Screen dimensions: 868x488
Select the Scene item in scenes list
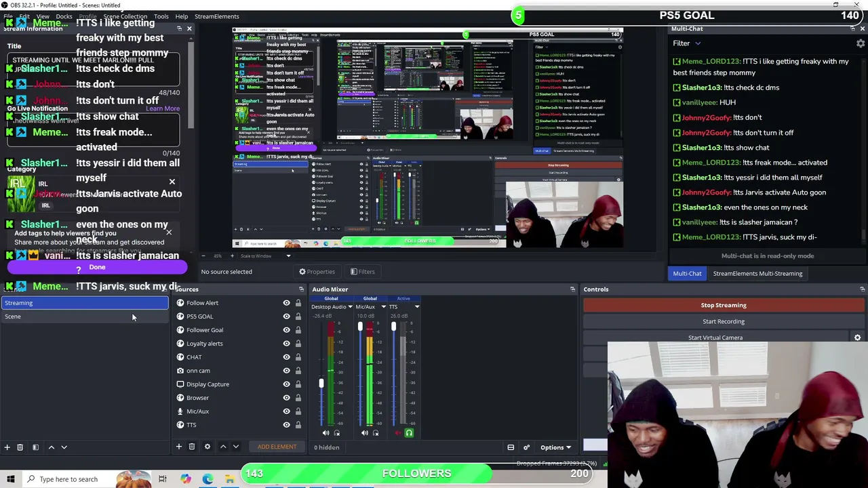[85, 317]
